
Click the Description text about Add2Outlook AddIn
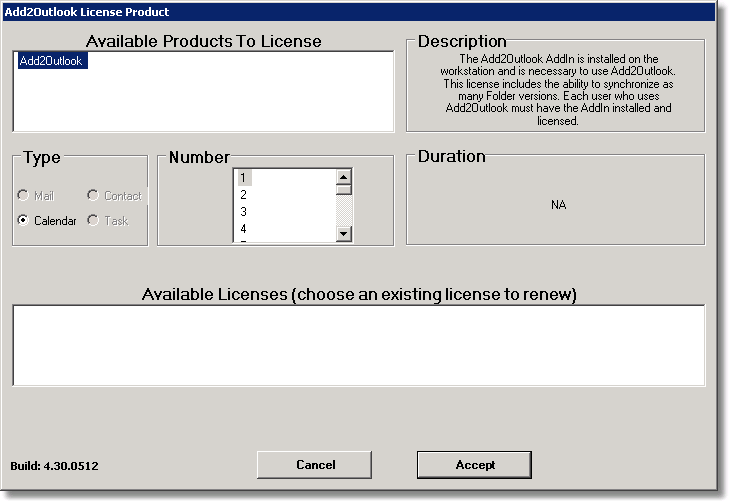[558, 89]
